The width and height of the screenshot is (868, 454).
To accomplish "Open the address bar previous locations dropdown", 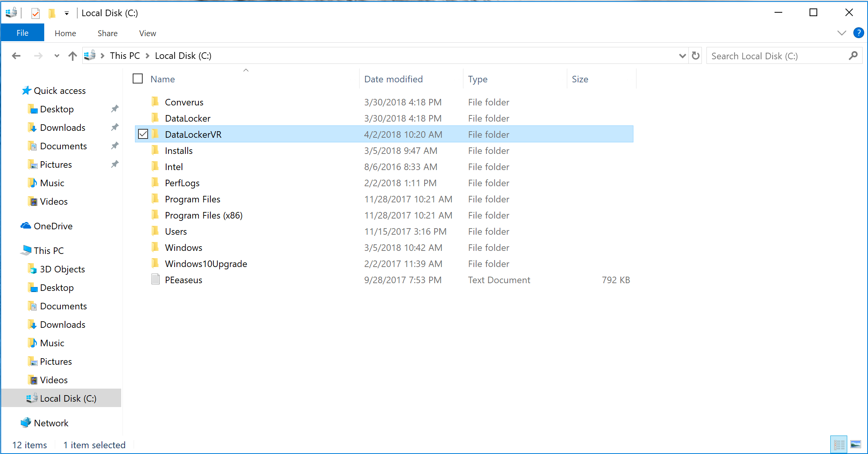I will [682, 56].
